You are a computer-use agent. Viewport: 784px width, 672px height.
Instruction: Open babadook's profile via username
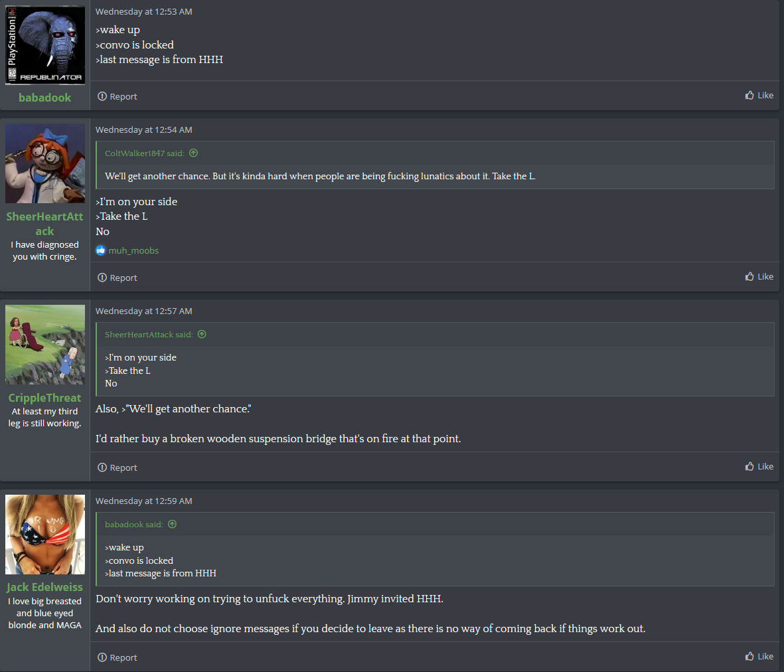(45, 98)
